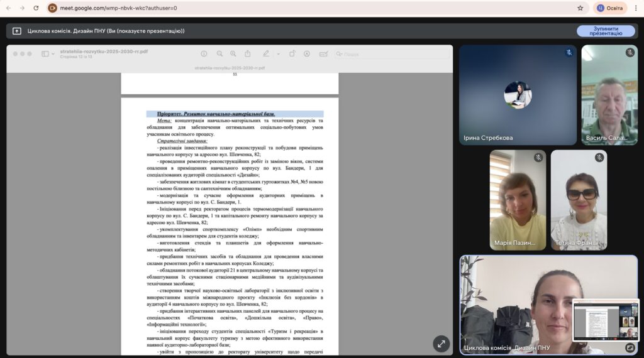Bookmark this page with the star icon
The image size is (644, 358).
pos(580,8)
